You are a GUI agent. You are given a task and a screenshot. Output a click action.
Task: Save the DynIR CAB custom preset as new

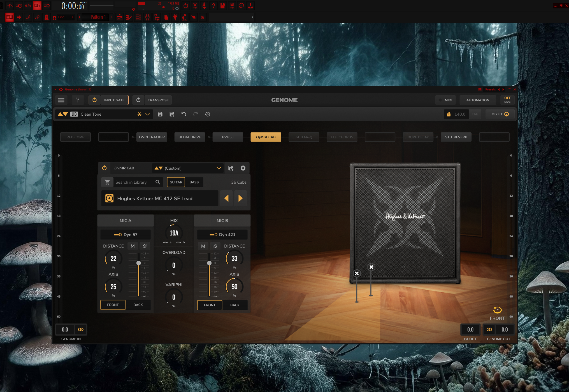(231, 168)
